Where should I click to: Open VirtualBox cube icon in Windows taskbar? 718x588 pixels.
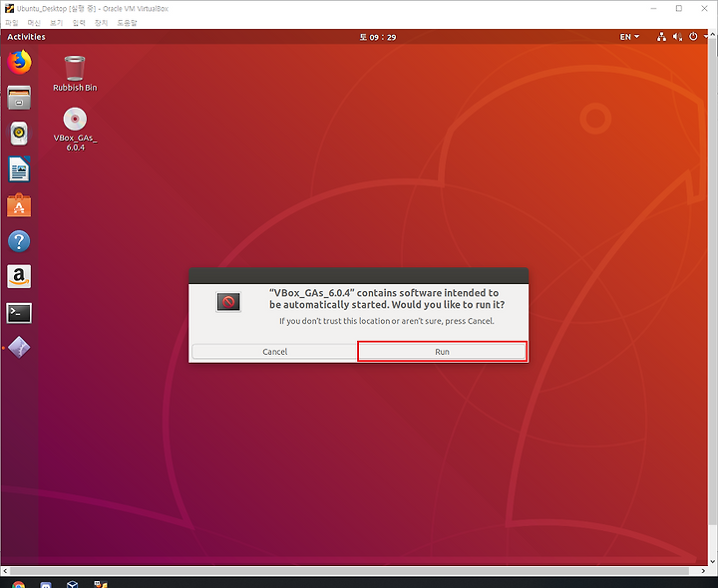73,584
